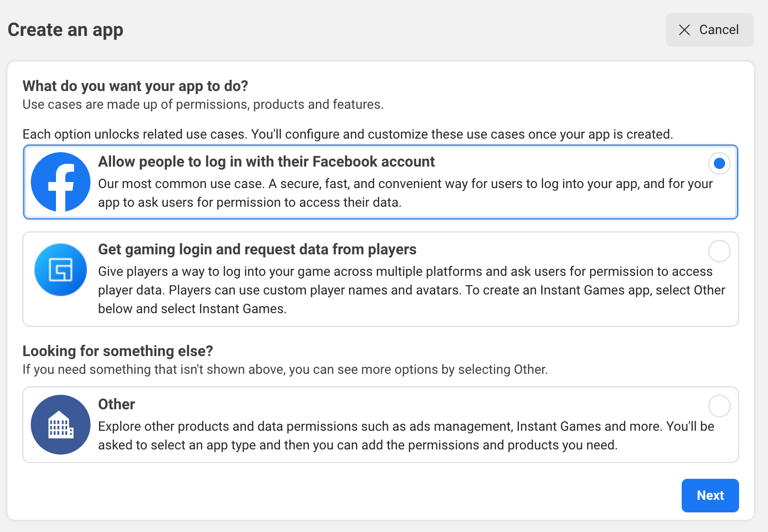Screen dimensions: 768x532
Task: Click the 'Other' card title
Action: [117, 404]
